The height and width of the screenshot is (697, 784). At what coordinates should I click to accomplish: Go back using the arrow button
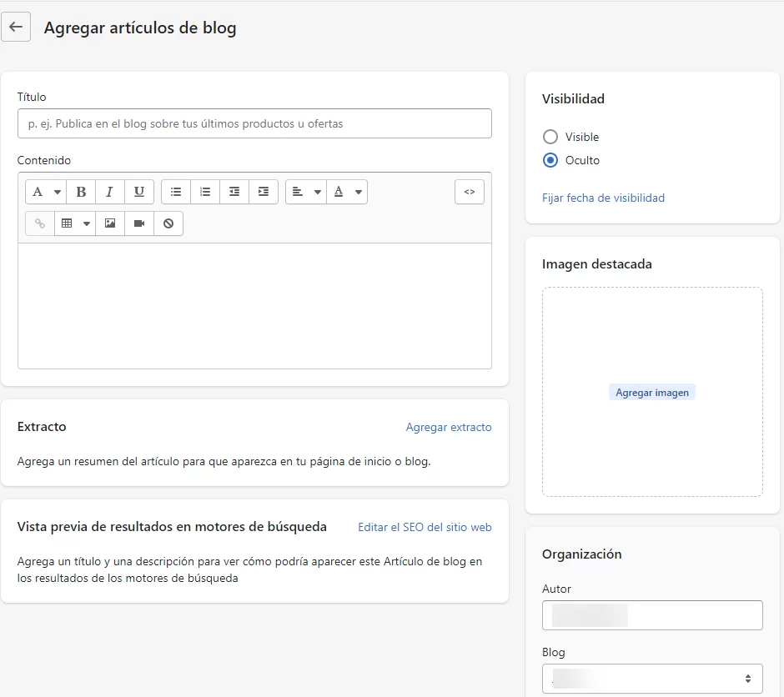coord(16,27)
